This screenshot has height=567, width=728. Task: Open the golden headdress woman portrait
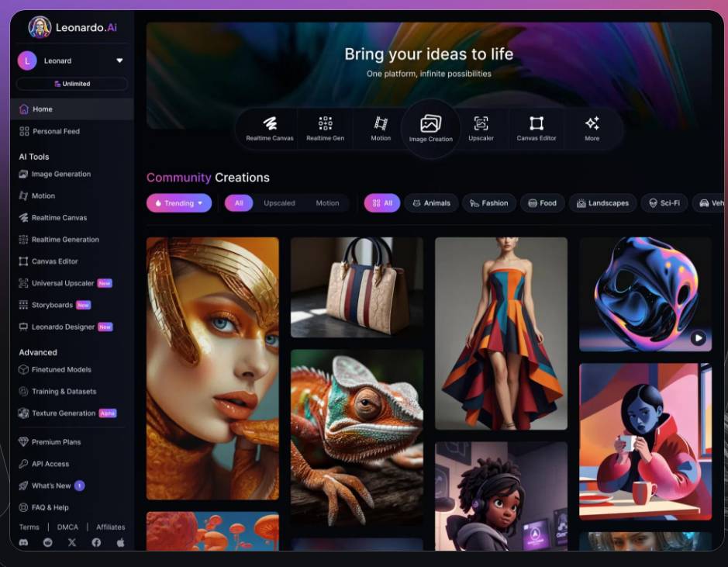212,368
